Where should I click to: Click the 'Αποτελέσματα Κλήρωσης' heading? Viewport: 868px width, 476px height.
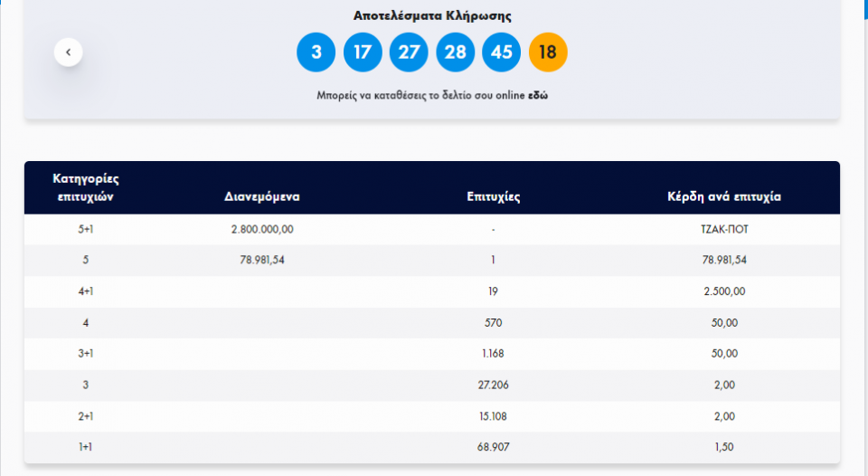(431, 15)
